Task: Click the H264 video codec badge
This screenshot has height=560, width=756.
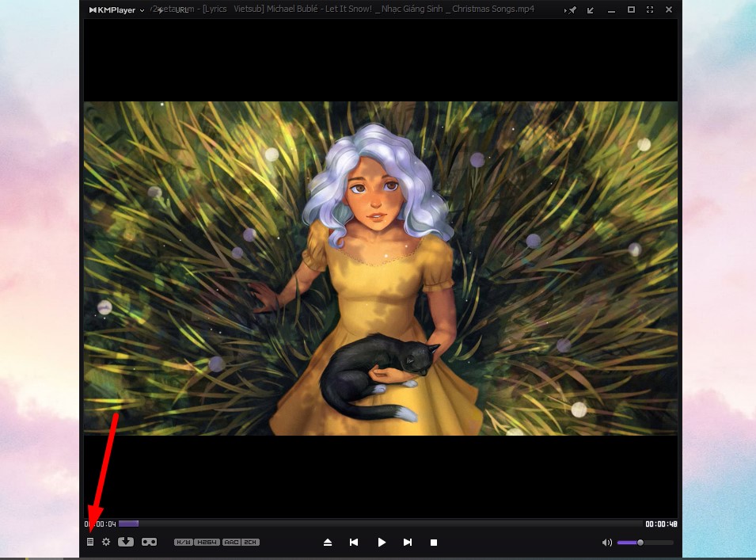Action: click(207, 542)
